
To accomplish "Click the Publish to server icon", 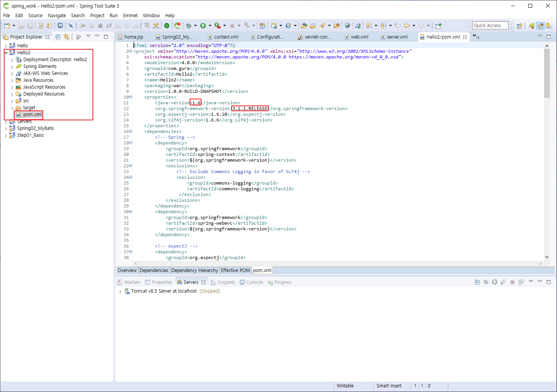I will point(521,282).
